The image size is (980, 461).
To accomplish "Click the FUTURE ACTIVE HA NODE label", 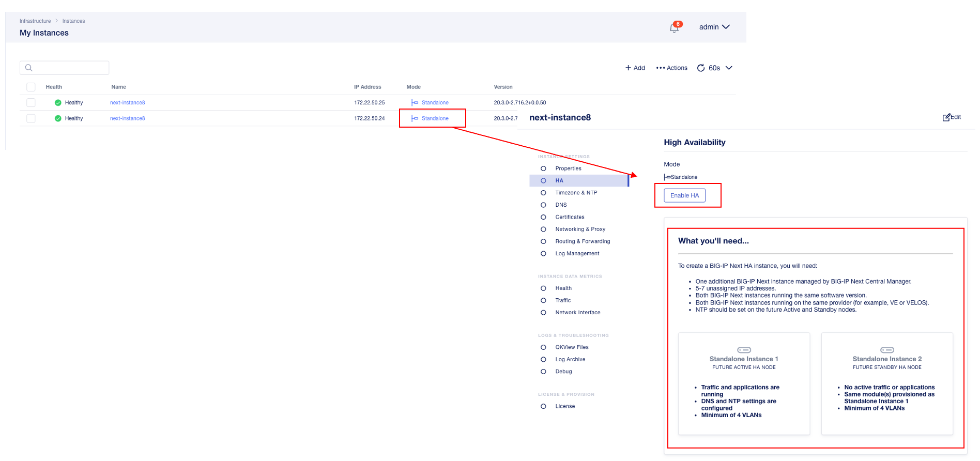I will 744,367.
